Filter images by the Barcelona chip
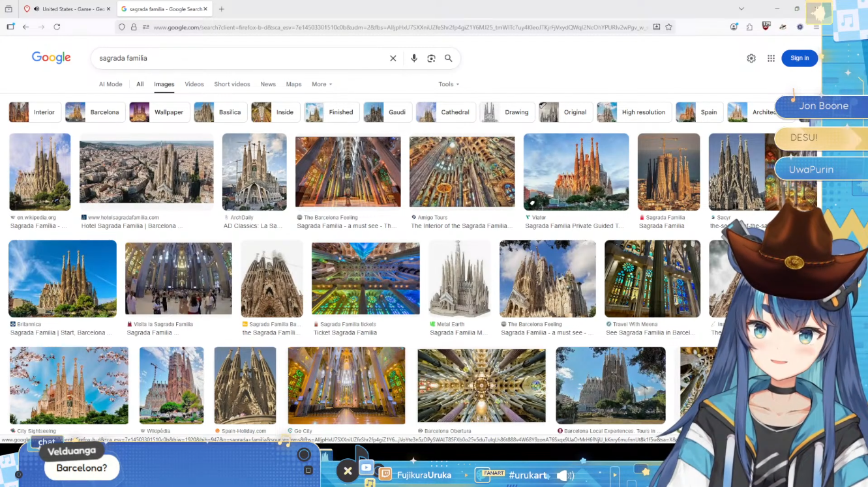This screenshot has height=487, width=868. point(95,112)
